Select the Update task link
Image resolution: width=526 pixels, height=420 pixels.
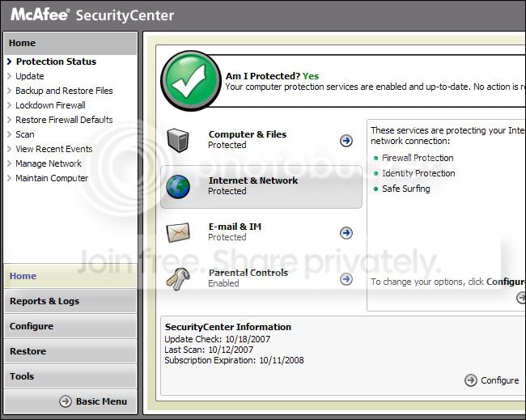click(x=29, y=76)
